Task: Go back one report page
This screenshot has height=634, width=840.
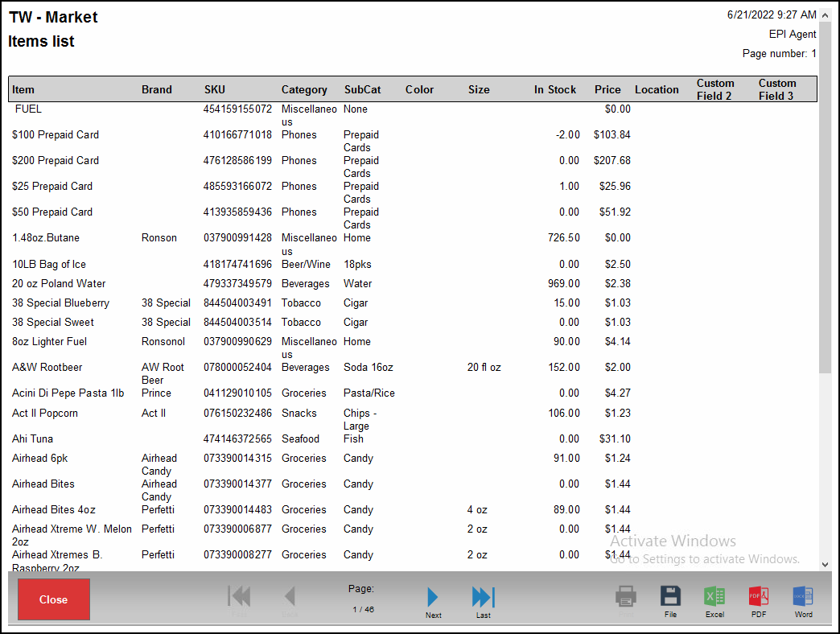Action: coord(290,602)
